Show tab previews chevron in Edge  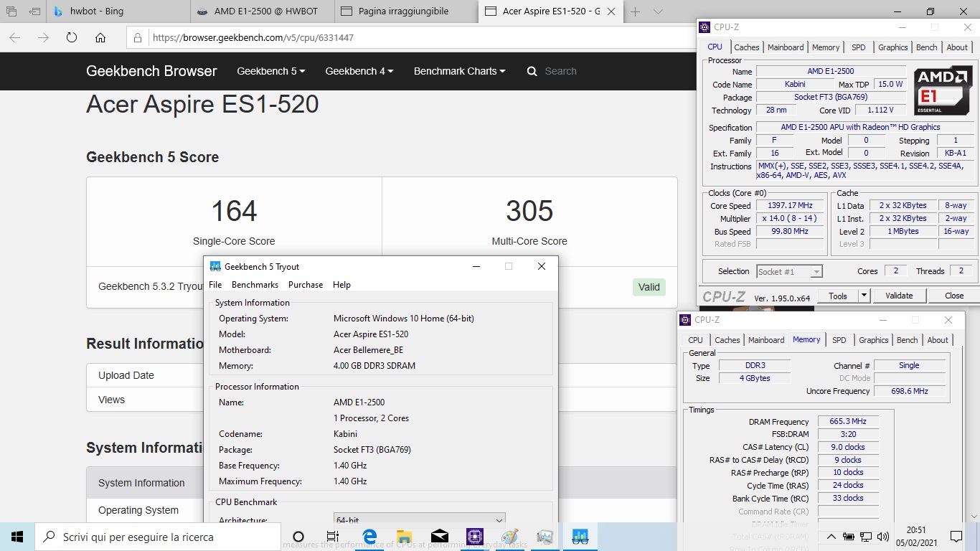(658, 11)
